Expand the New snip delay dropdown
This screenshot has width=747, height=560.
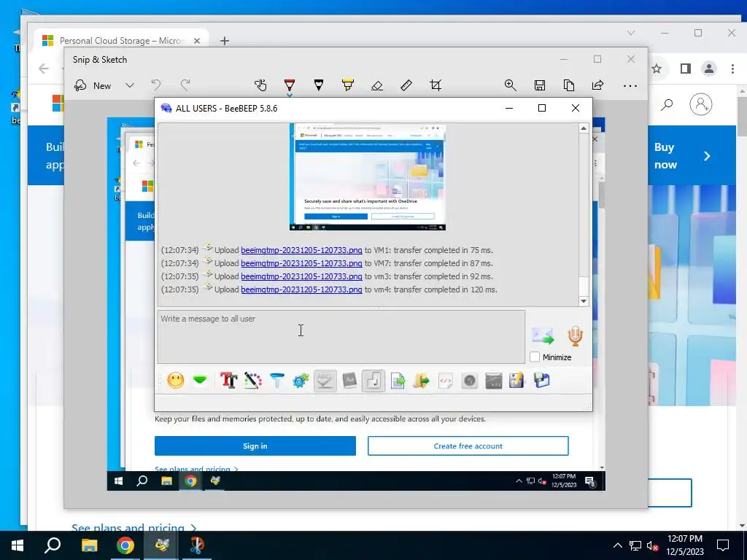(x=130, y=86)
